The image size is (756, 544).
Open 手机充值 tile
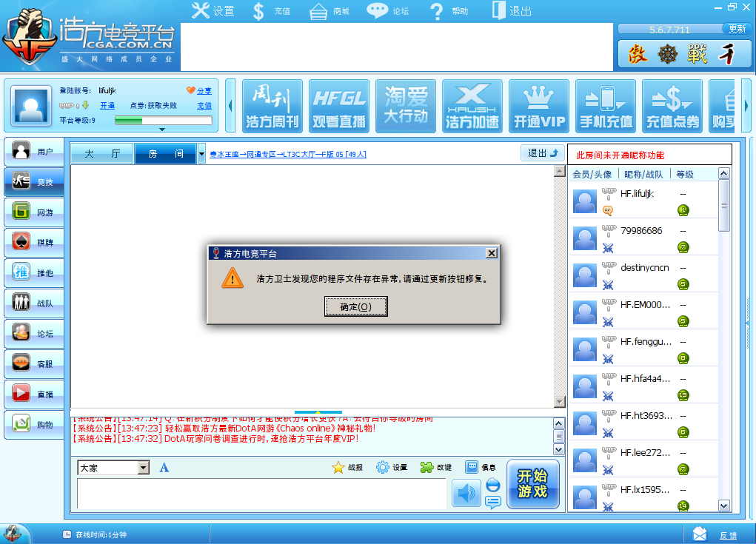[x=606, y=106]
